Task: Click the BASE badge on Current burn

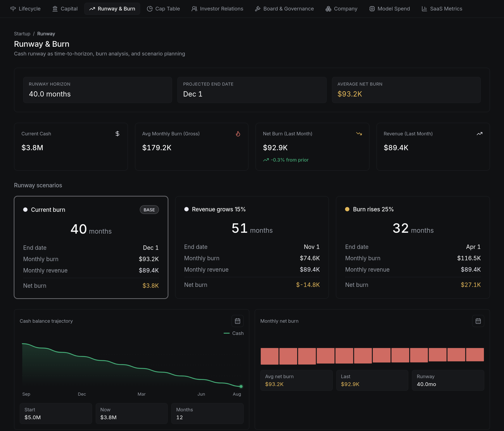Action: coord(149,210)
